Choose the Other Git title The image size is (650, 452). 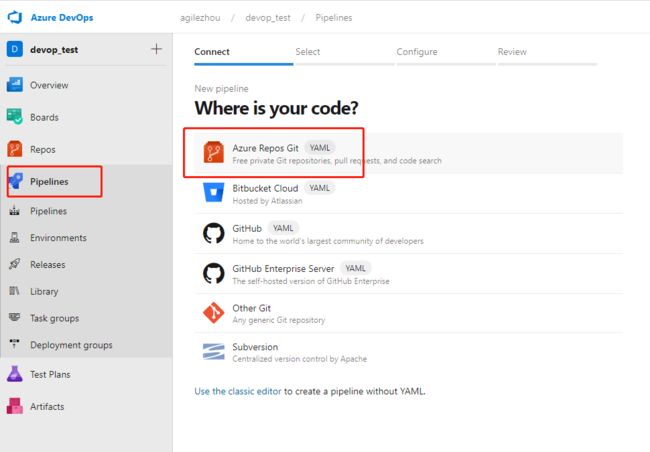pos(252,308)
